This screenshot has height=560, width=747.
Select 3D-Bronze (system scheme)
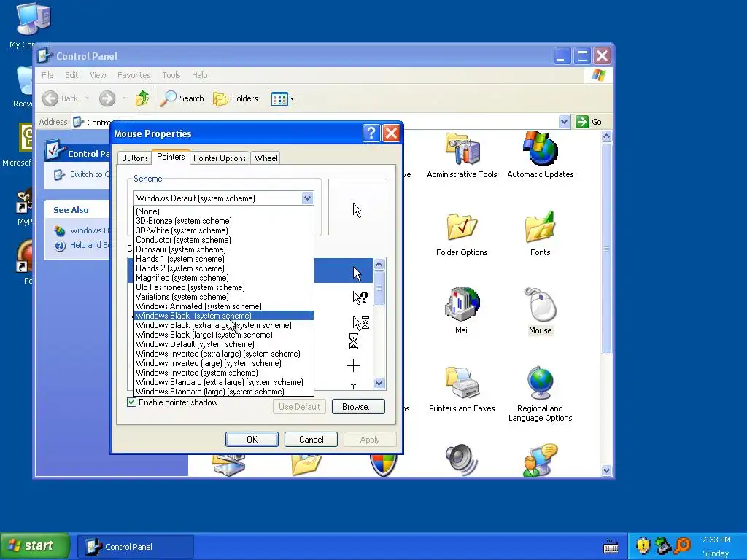click(224, 221)
